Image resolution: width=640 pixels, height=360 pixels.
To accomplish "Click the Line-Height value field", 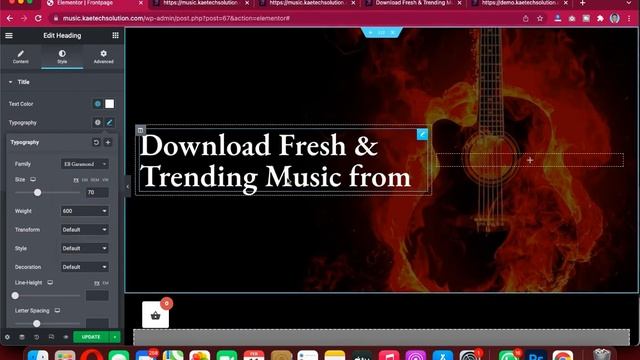I will tap(97, 296).
